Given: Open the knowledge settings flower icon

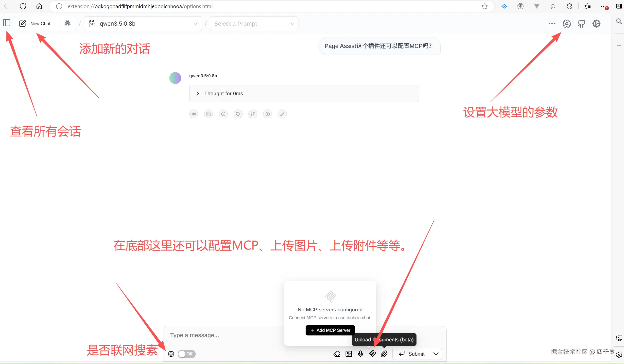Looking at the screenshot, I should click(x=567, y=23).
